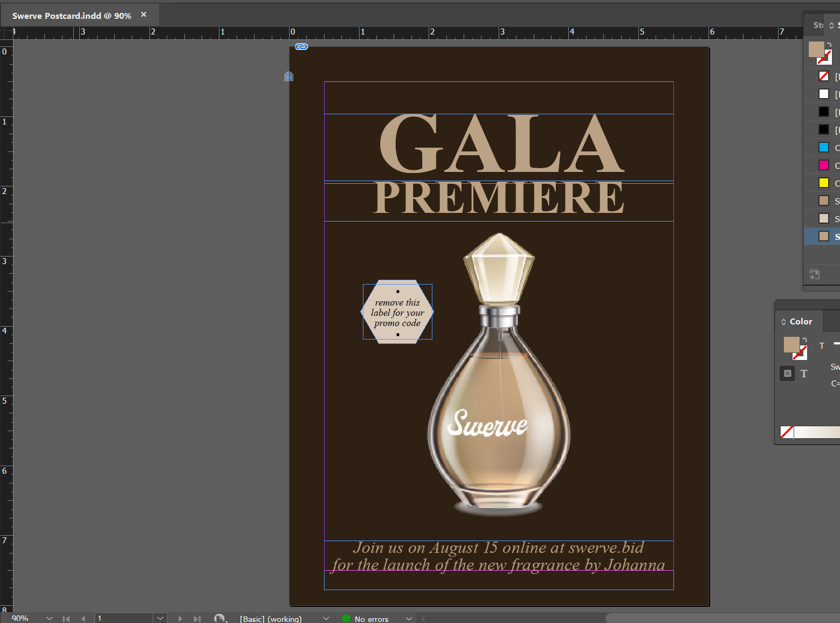
Task: Close the Swerve Postcard.indd document tab
Action: coord(143,15)
